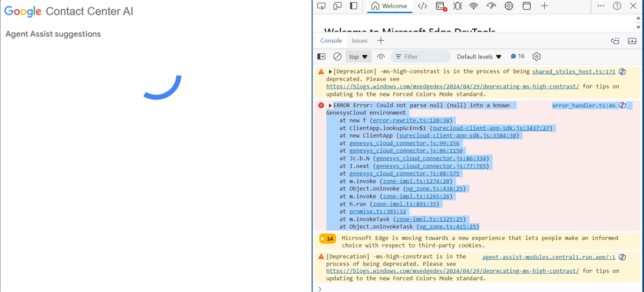Open genesys_cloud_connector.js:86:334 link
The height and width of the screenshot is (292, 644).
(x=431, y=158)
